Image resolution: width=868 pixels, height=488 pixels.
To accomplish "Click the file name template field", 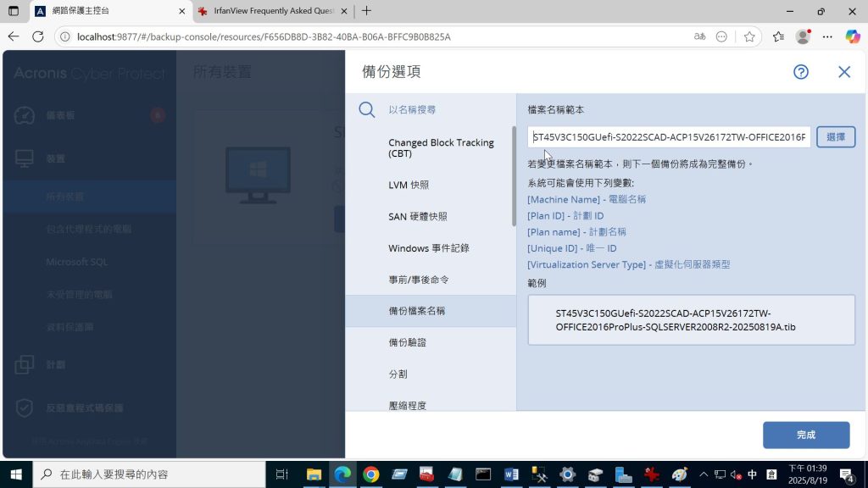I will tap(668, 137).
